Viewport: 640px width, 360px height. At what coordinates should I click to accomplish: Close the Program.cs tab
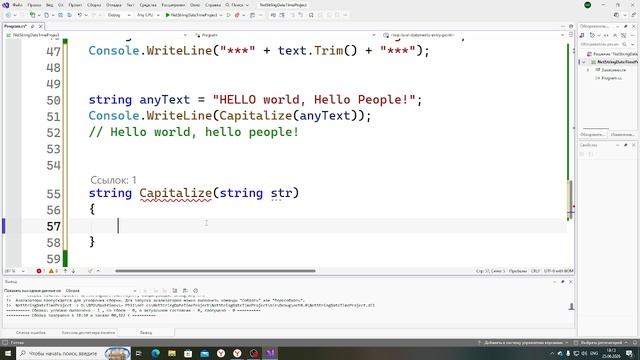coord(40,26)
